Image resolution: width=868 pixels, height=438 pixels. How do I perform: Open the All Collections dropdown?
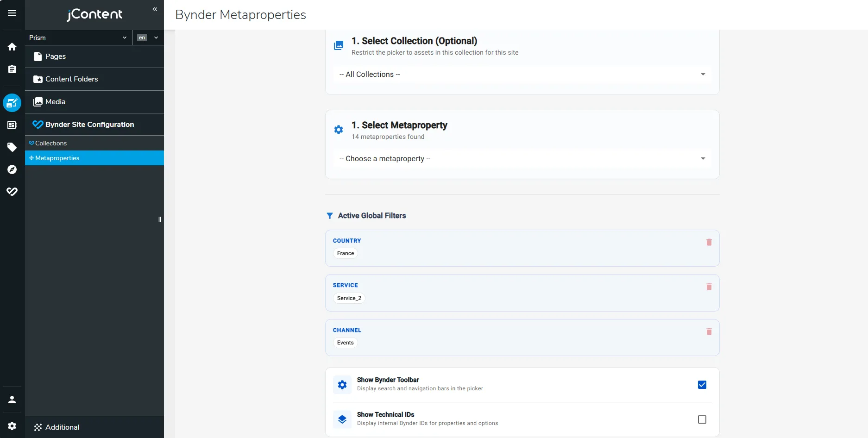click(x=522, y=74)
